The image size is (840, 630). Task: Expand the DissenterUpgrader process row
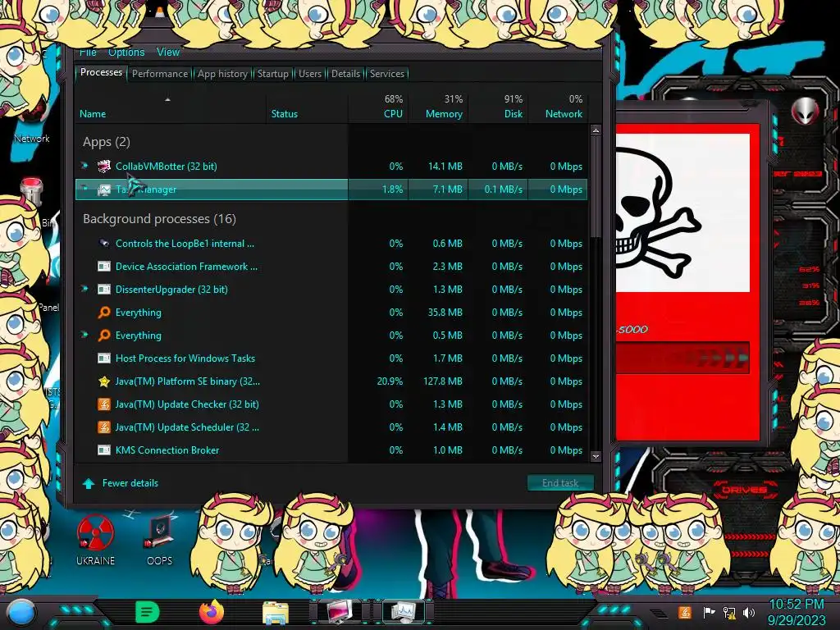coord(84,288)
